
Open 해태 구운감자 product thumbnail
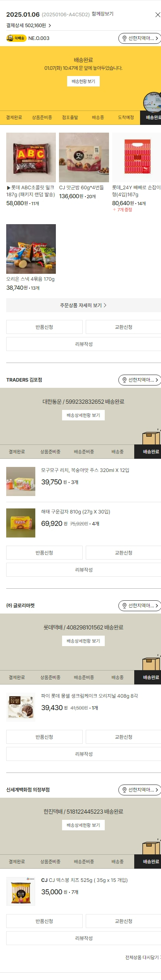click(21, 523)
